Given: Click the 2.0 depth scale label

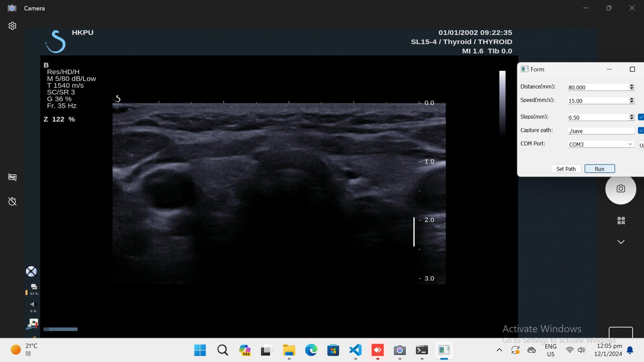Looking at the screenshot, I should point(429,220).
